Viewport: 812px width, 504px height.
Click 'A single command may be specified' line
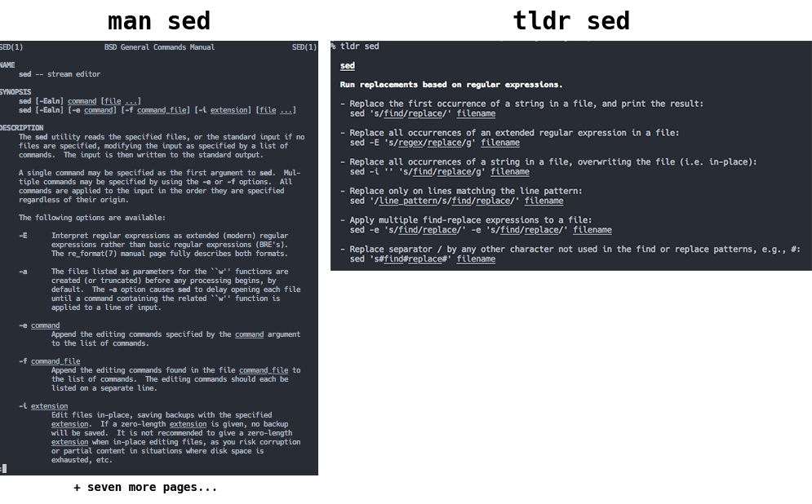point(159,173)
